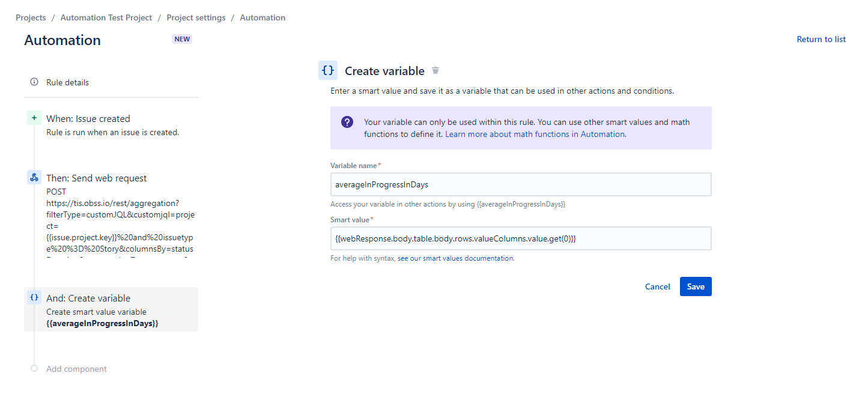The image size is (868, 400).
Task: Click the curly braces icon in header
Action: tap(328, 71)
